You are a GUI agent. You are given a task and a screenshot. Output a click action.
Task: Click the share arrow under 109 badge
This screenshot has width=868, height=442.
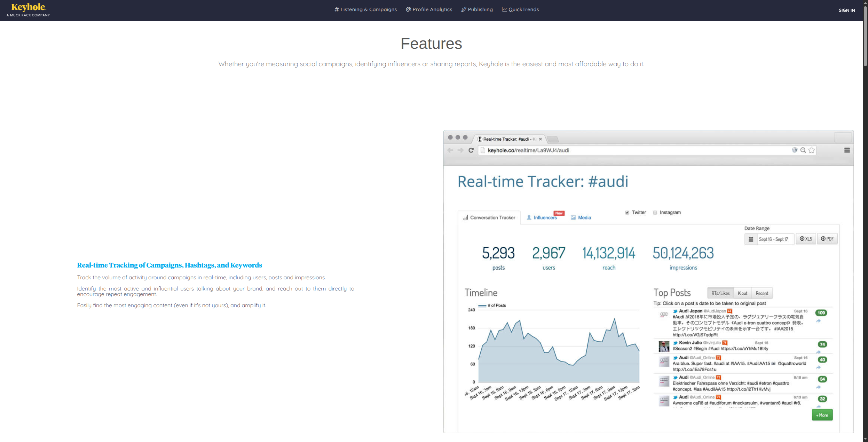pyautogui.click(x=819, y=321)
